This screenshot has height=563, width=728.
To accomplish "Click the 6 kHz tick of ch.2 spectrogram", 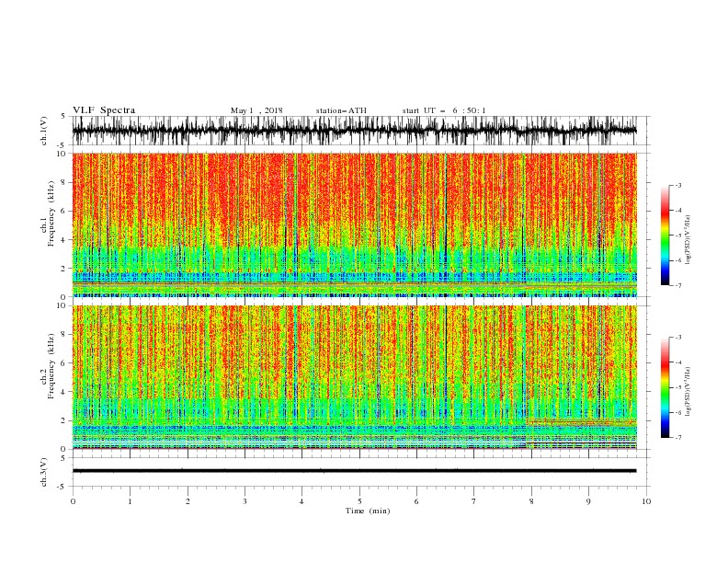I will (x=64, y=363).
